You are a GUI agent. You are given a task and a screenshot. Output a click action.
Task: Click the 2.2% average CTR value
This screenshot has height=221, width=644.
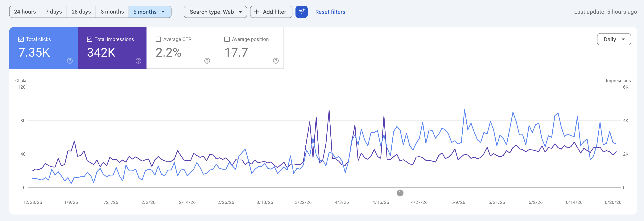(168, 52)
